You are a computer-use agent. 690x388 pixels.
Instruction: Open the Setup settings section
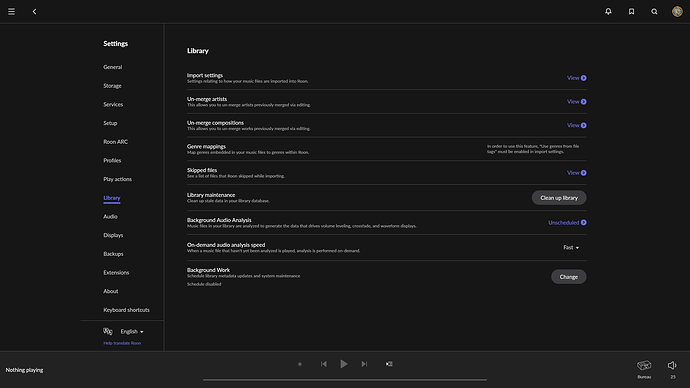click(x=110, y=123)
